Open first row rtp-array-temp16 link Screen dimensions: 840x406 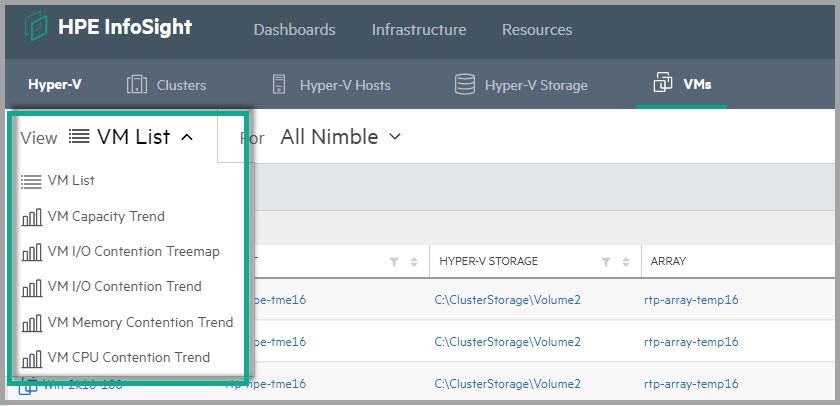691,300
